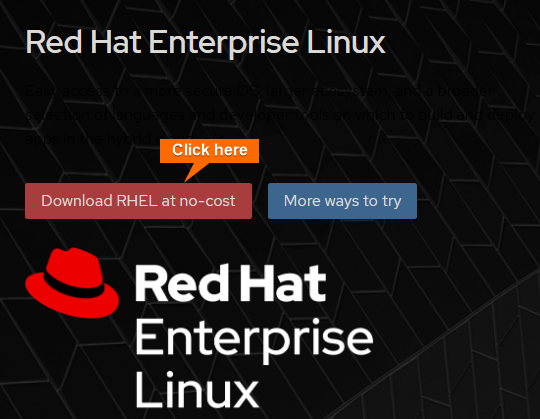Screen dimensions: 540x419
Task: Click the dark description paragraph about secure OS
Action: pyautogui.click(x=280, y=115)
